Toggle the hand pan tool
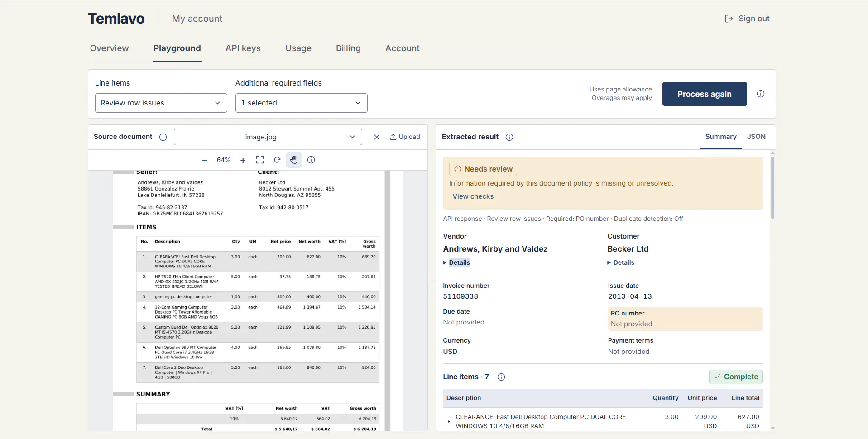 tap(294, 160)
